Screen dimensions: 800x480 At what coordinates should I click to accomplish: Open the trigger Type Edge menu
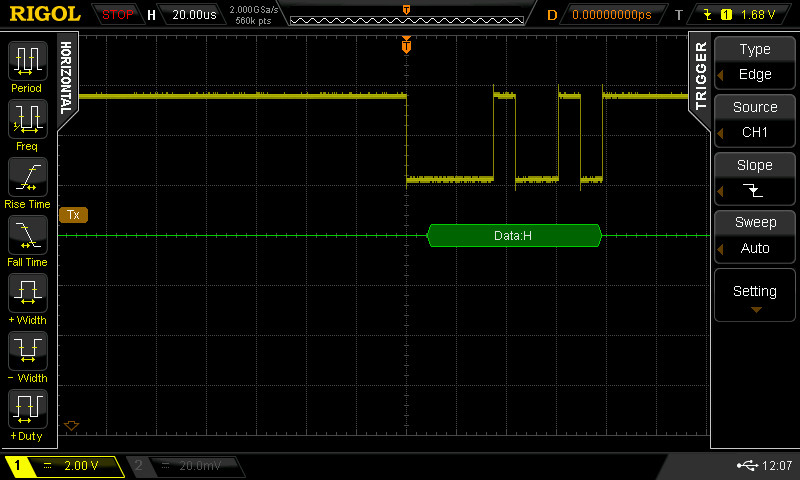(754, 62)
